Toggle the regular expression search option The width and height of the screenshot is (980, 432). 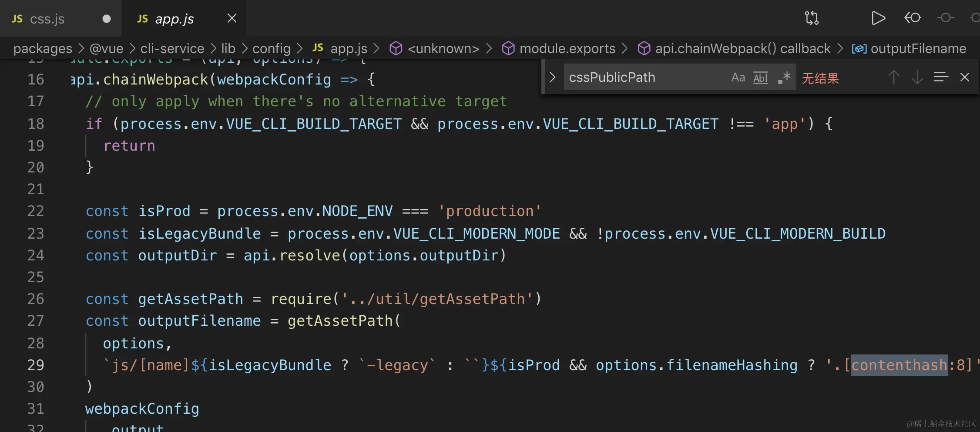click(x=784, y=78)
